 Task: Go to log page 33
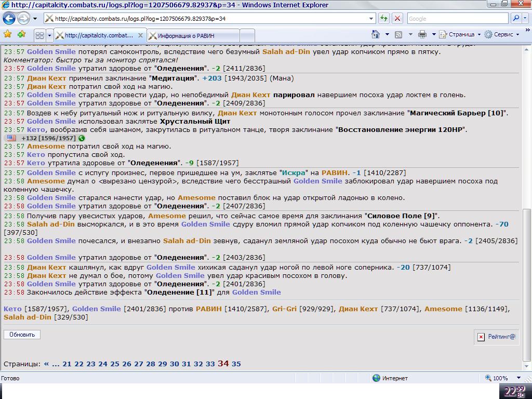(x=210, y=364)
